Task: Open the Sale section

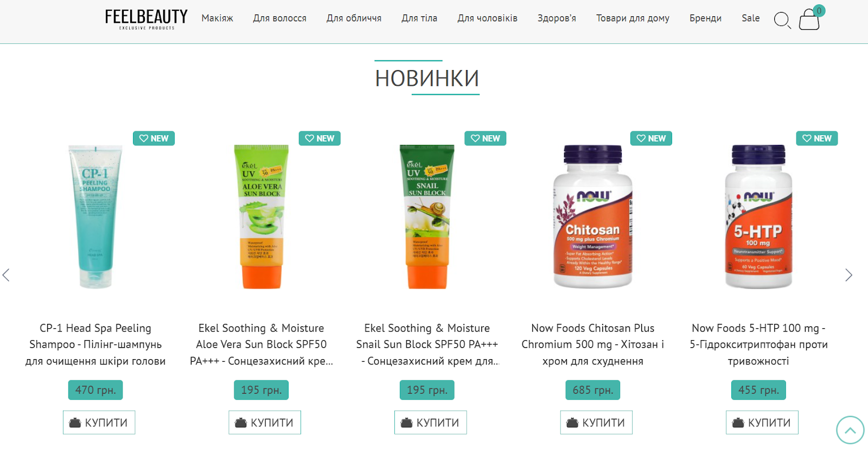Action: pos(750,18)
